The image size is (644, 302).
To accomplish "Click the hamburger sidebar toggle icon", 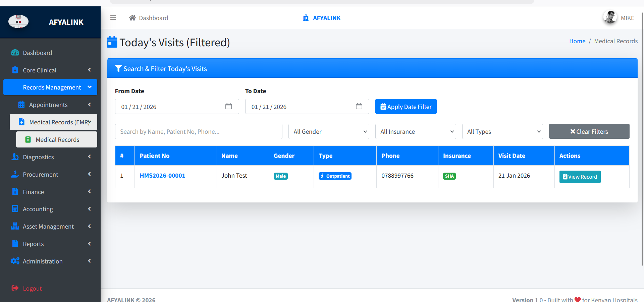I will [113, 18].
